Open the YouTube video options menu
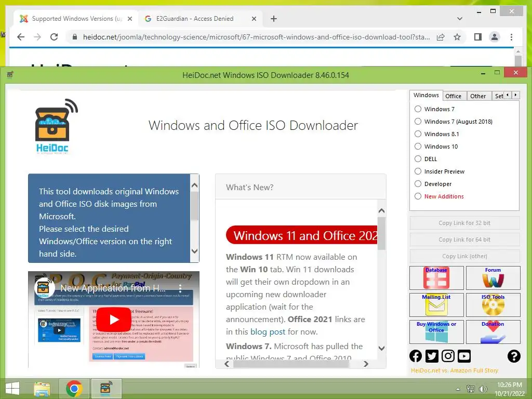Image resolution: width=532 pixels, height=399 pixels. [x=180, y=288]
